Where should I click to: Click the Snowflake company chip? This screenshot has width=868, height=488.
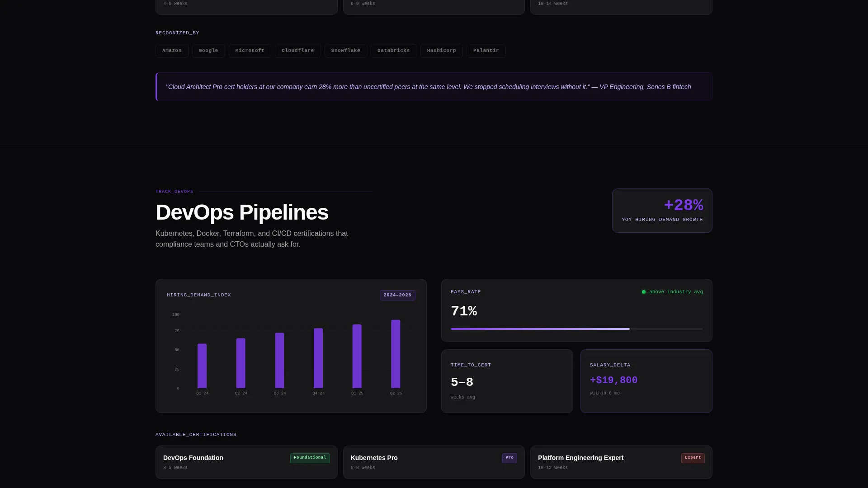click(346, 51)
